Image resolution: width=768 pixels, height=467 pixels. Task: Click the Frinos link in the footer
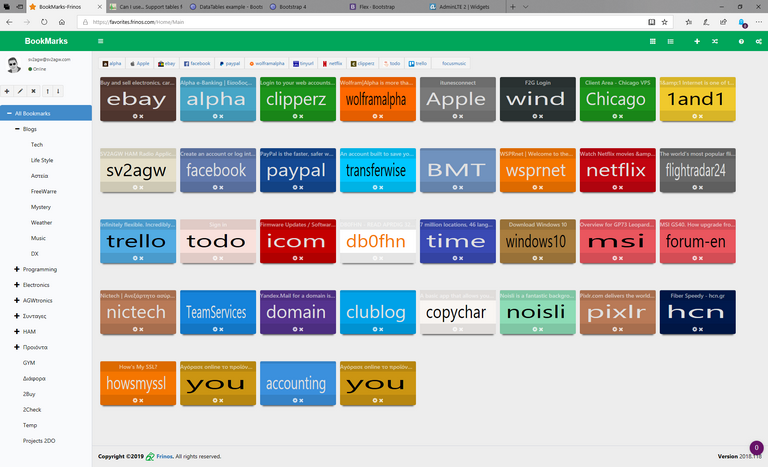click(x=160, y=456)
